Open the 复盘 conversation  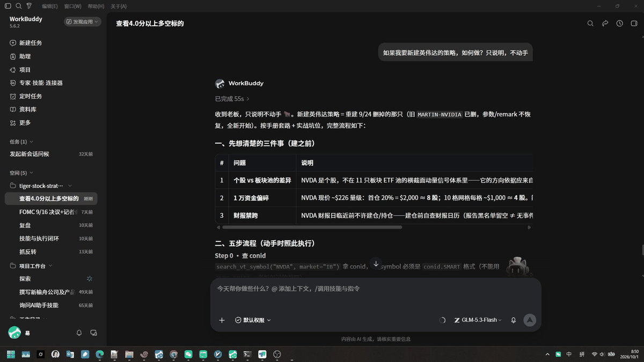click(x=51, y=225)
